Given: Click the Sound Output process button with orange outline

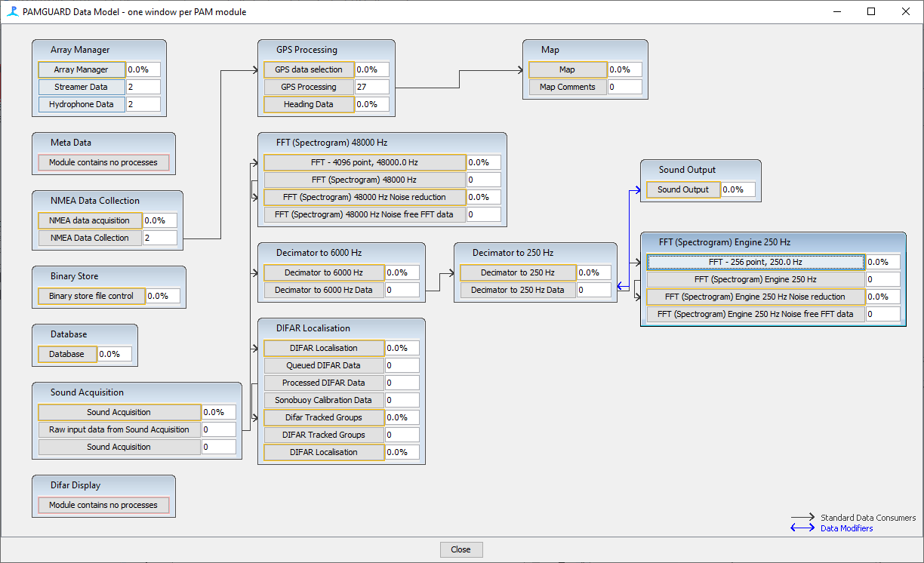Looking at the screenshot, I should pyautogui.click(x=683, y=189).
